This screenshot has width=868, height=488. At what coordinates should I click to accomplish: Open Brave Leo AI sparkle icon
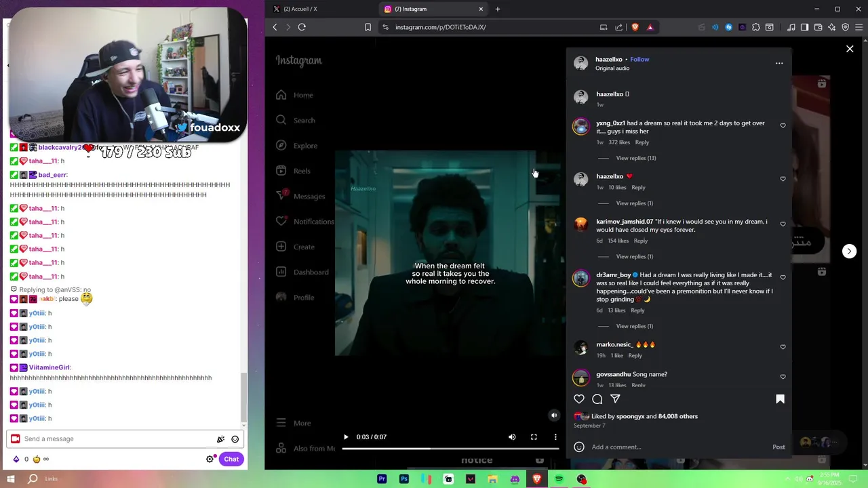[x=831, y=27]
